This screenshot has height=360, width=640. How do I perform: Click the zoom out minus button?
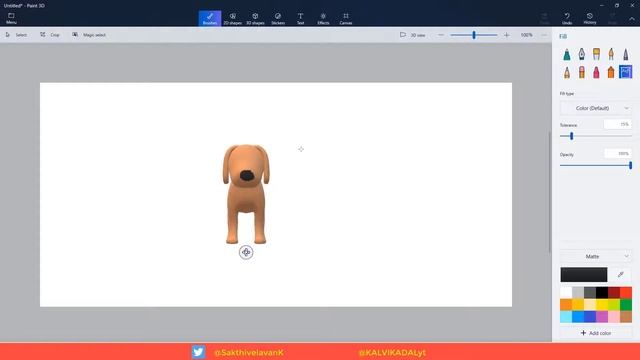(441, 35)
